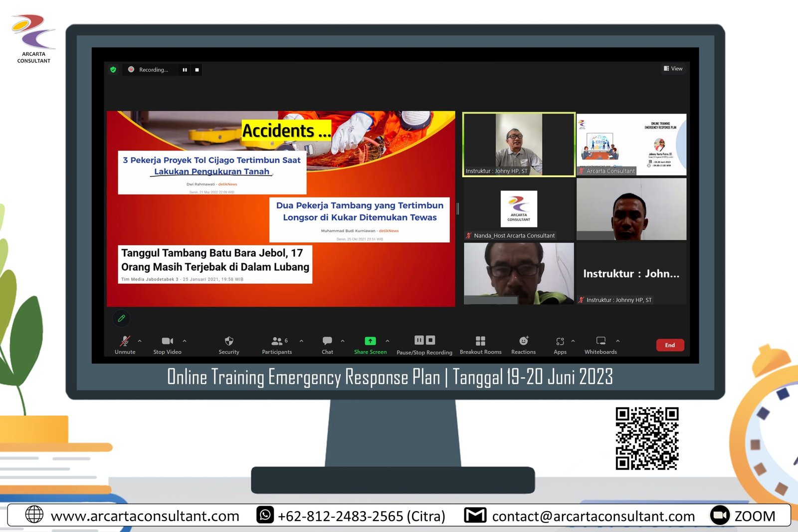
Task: Select Instruktur Johny HP video thumbnail
Action: [x=519, y=144]
